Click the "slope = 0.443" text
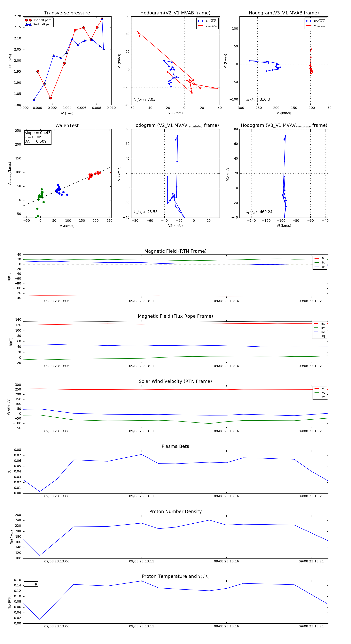The height and width of the screenshot is (644, 351). (37, 133)
